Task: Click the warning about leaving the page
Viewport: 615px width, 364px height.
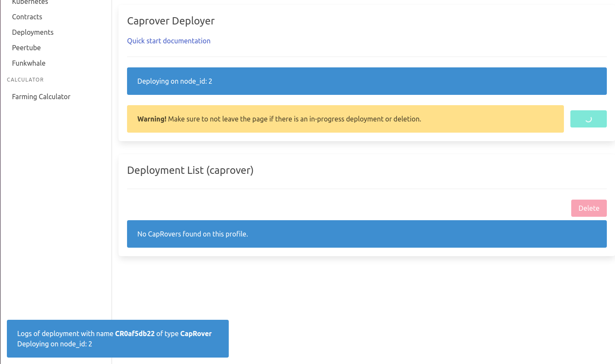Action: point(345,119)
